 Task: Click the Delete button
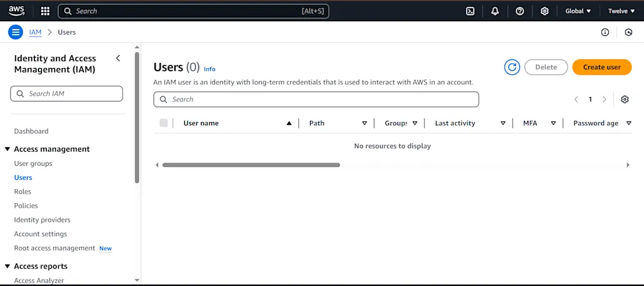tap(546, 67)
